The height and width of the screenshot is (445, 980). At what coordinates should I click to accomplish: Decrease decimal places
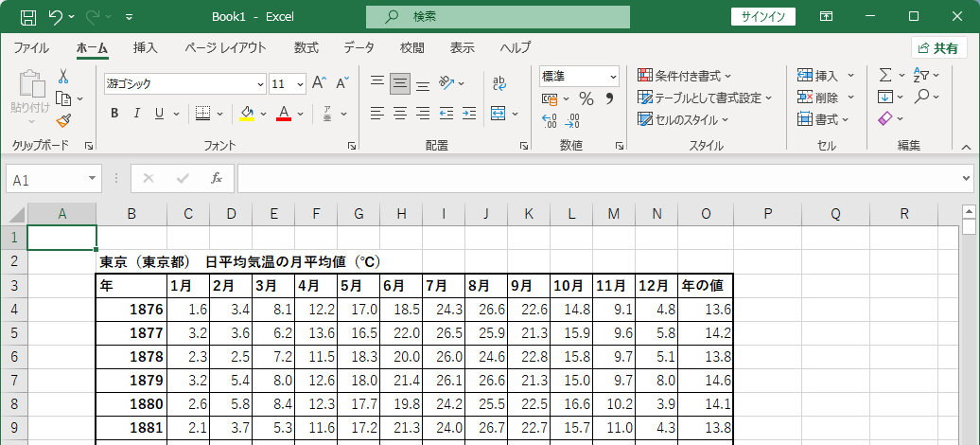[572, 120]
